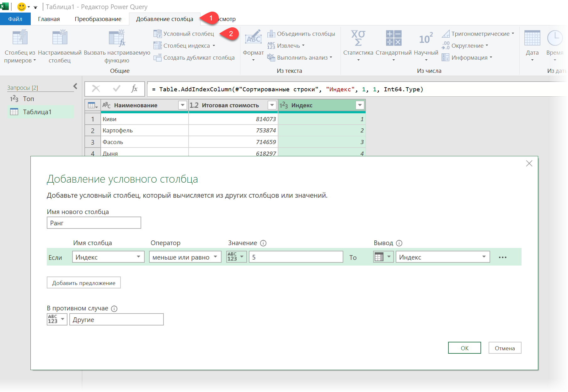Viewport: 568px width, 392px height.
Task: Close the conditional column dialog
Action: tap(529, 164)
